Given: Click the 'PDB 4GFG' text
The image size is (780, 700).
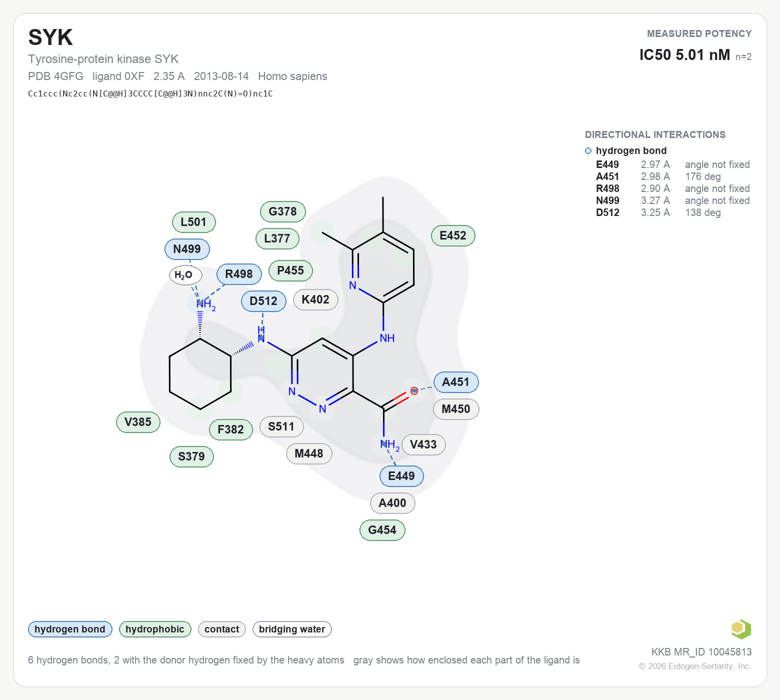Looking at the screenshot, I should pos(55,76).
